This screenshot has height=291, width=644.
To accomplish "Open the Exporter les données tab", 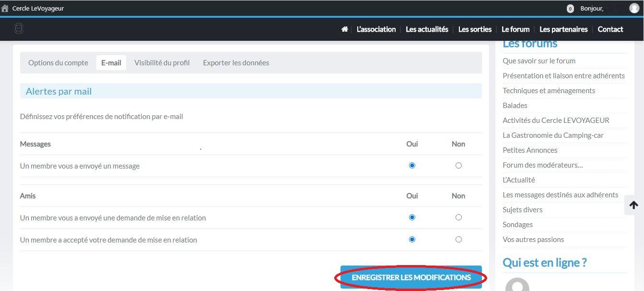I will (x=236, y=63).
